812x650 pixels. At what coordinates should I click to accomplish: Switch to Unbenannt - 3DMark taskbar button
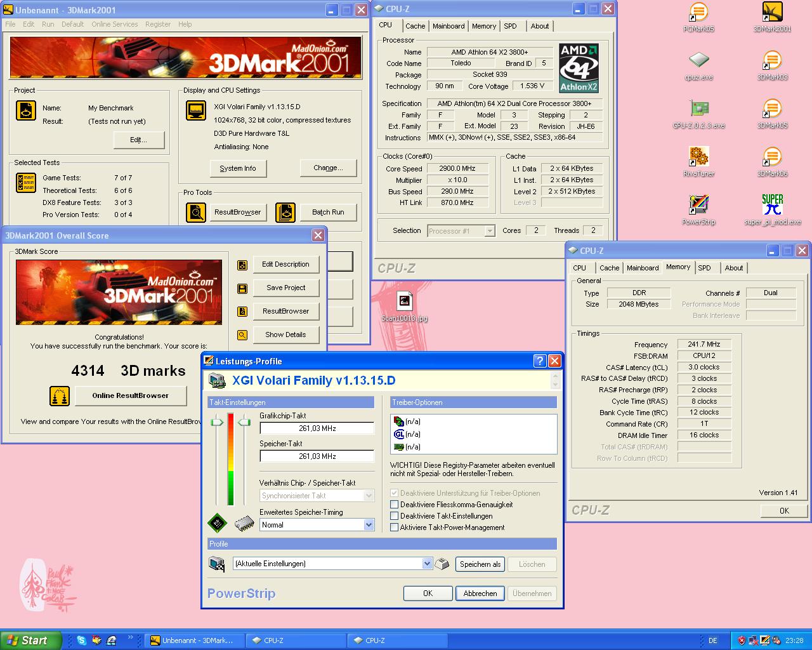tap(193, 640)
